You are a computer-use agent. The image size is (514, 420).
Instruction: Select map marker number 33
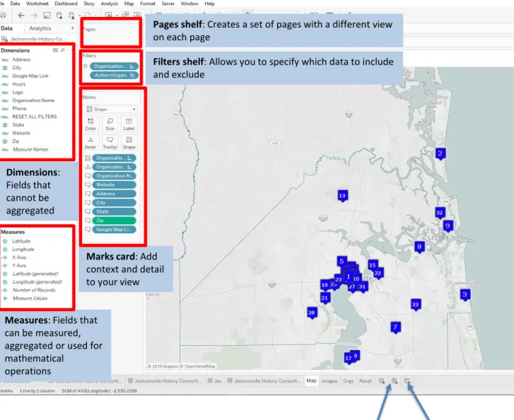[x=415, y=305]
